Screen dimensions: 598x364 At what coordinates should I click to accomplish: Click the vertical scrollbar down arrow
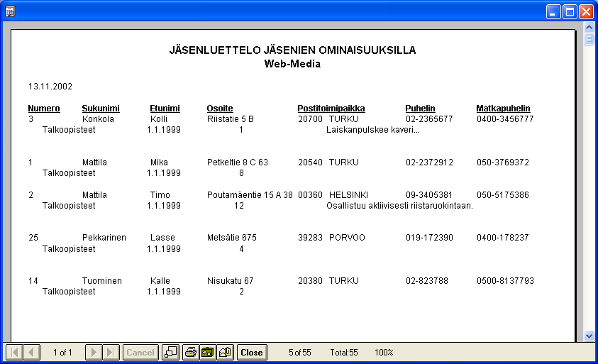[589, 336]
